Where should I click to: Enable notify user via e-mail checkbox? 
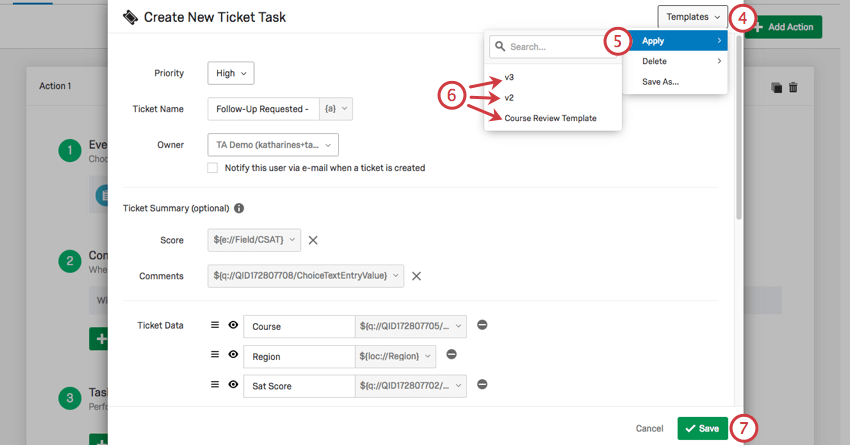pos(212,168)
